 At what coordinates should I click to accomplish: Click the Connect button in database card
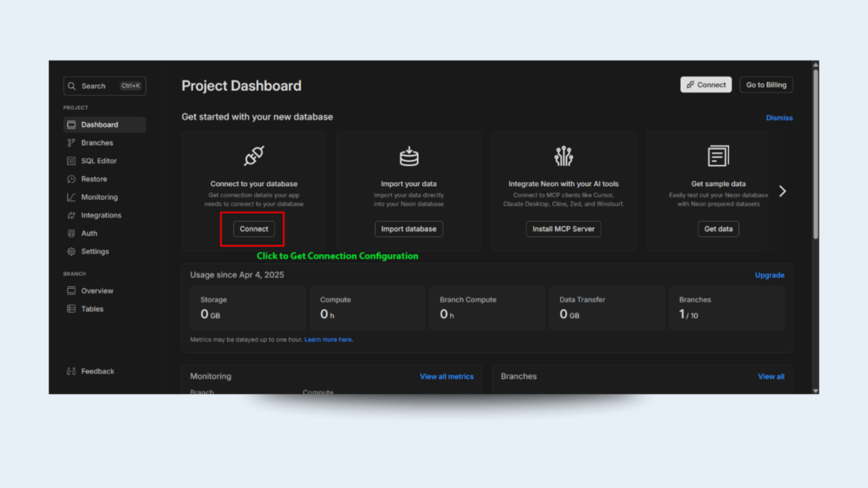pyautogui.click(x=253, y=229)
